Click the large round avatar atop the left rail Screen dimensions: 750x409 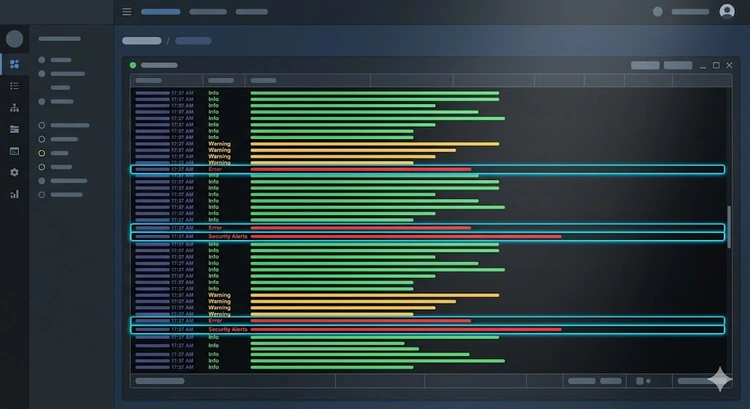point(14,39)
